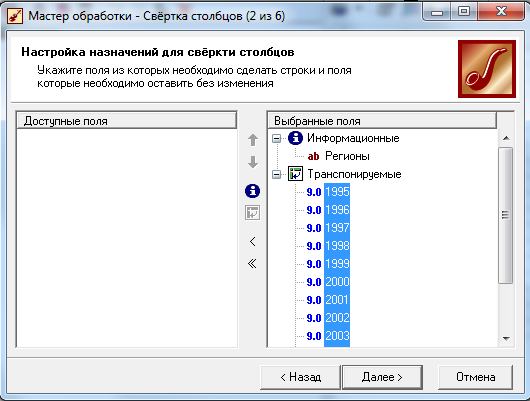Select the 2002 field
The height and width of the screenshot is (401, 530).
[x=337, y=318]
